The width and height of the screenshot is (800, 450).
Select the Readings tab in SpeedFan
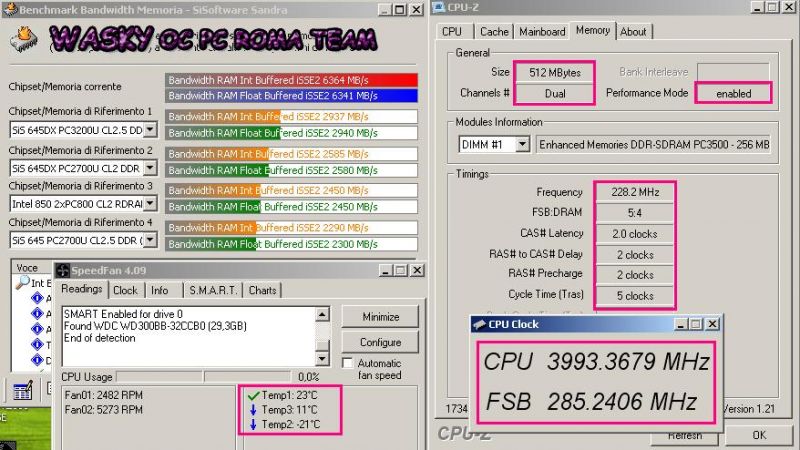(82, 289)
